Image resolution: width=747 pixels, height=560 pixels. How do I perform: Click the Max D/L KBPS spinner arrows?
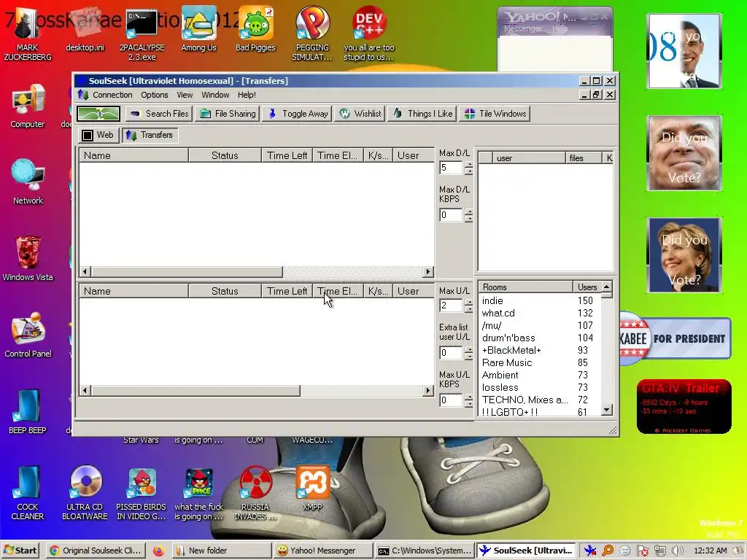[x=469, y=215]
